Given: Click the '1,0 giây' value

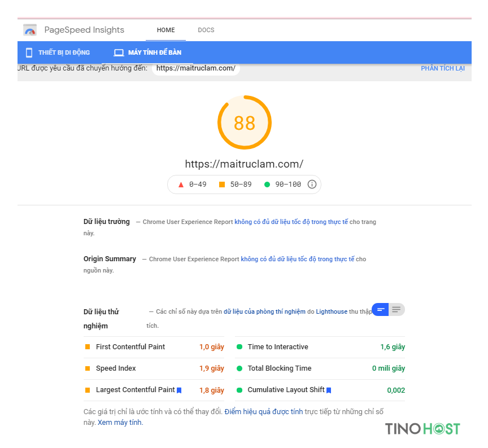Looking at the screenshot, I should (x=212, y=347).
